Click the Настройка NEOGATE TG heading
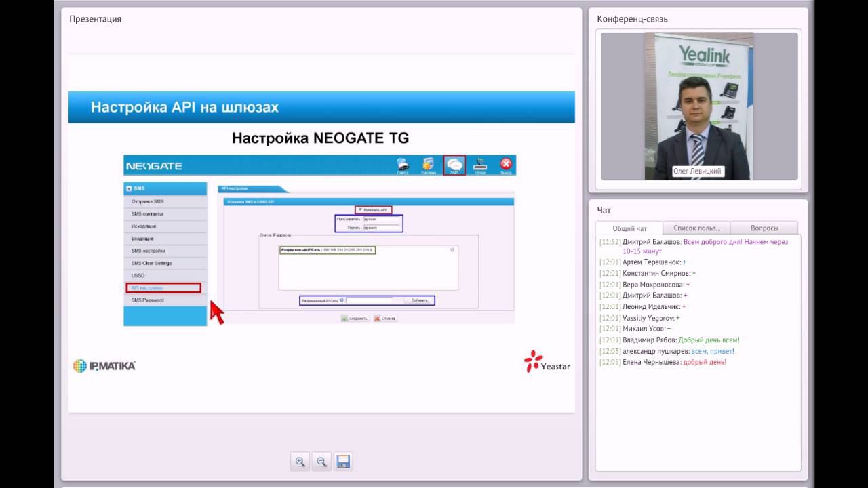868x488 pixels. coord(320,138)
